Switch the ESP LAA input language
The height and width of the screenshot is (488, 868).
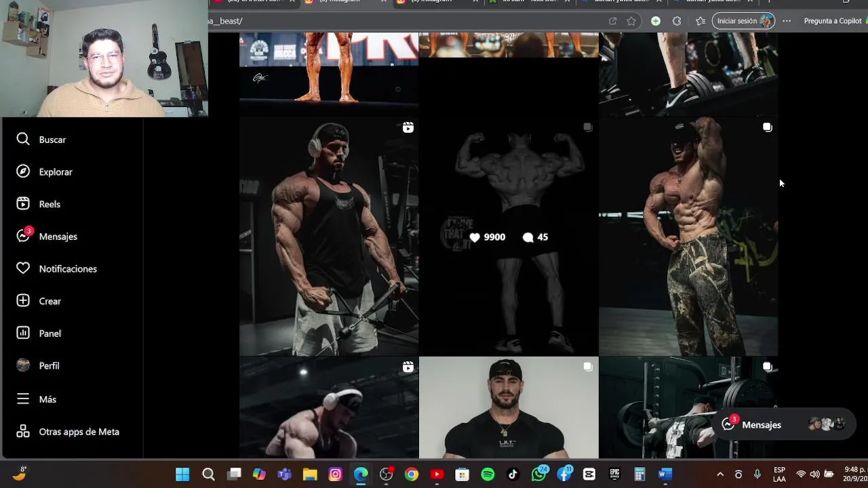click(x=779, y=474)
